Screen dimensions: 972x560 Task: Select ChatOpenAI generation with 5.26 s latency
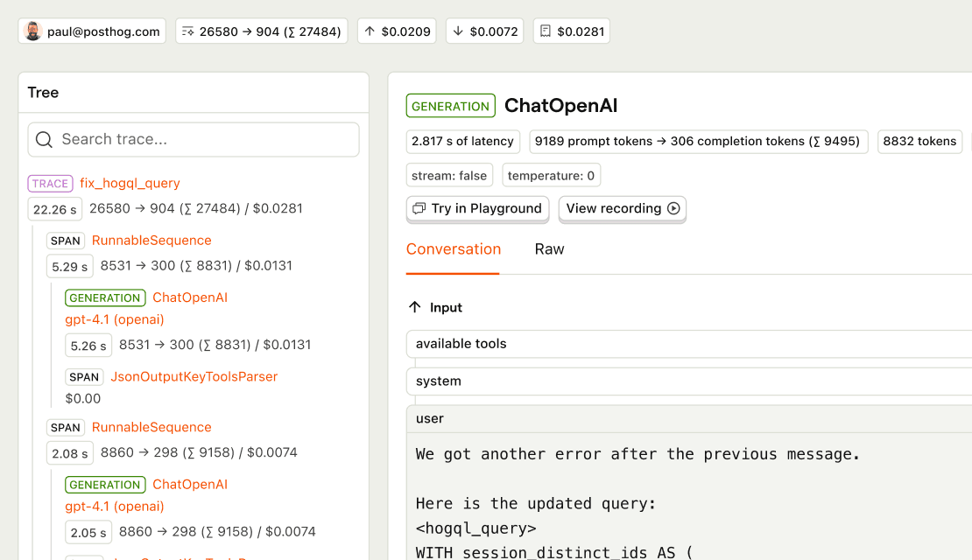click(x=190, y=297)
